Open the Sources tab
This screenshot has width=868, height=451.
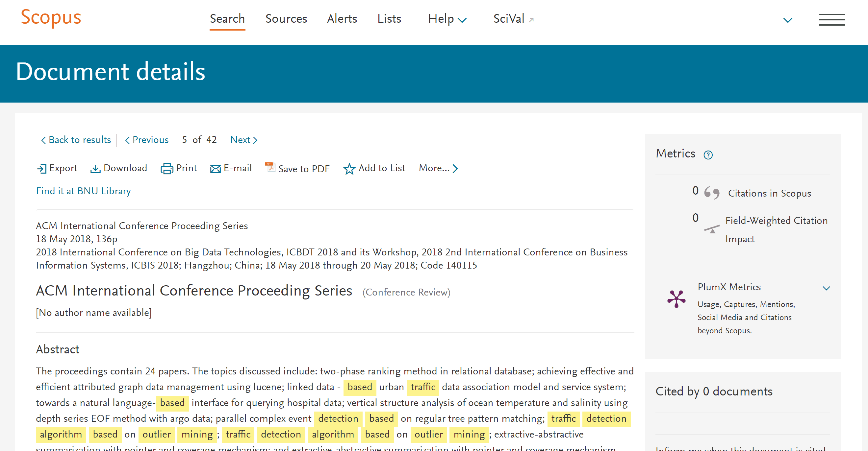click(x=286, y=19)
